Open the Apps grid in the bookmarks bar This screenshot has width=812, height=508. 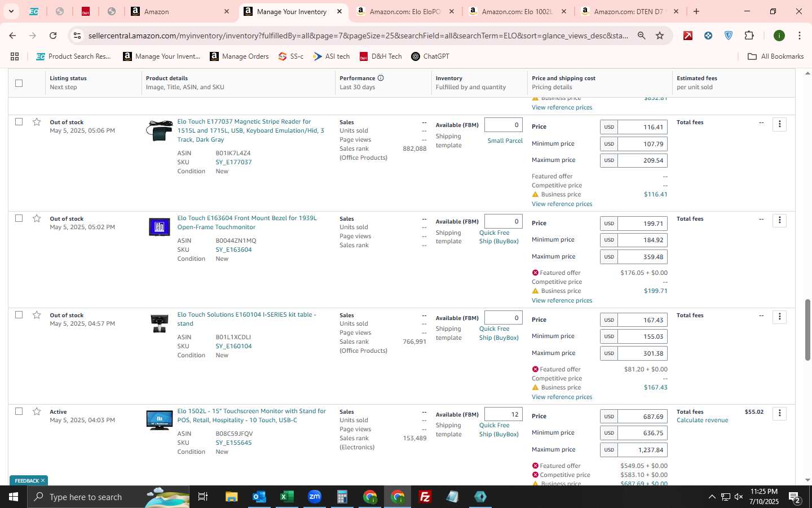15,56
